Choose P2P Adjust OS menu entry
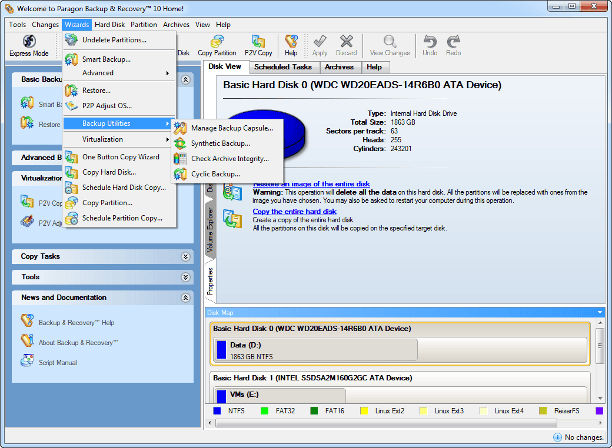Viewport: 612px width, 448px height. click(119, 106)
